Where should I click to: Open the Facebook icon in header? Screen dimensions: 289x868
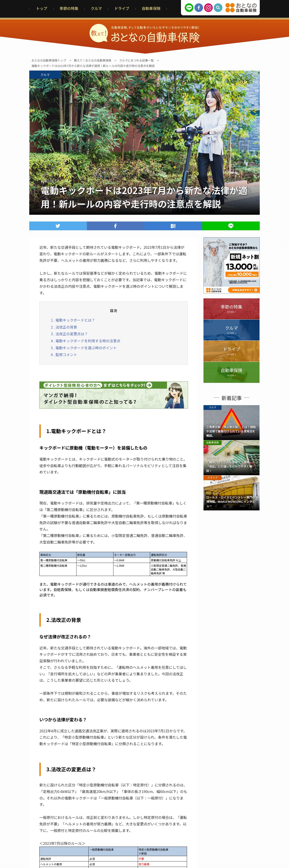199,7
